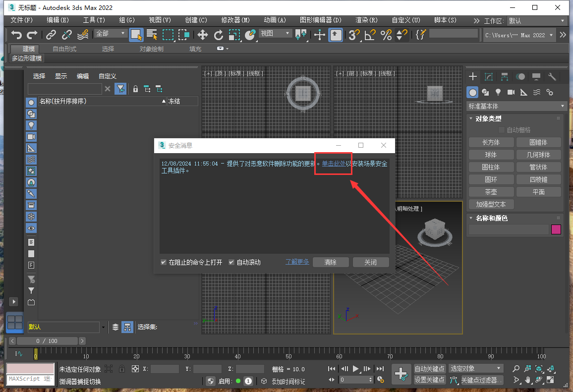Select the Link objects tool
Screen dimensions: 573x392
(51, 35)
